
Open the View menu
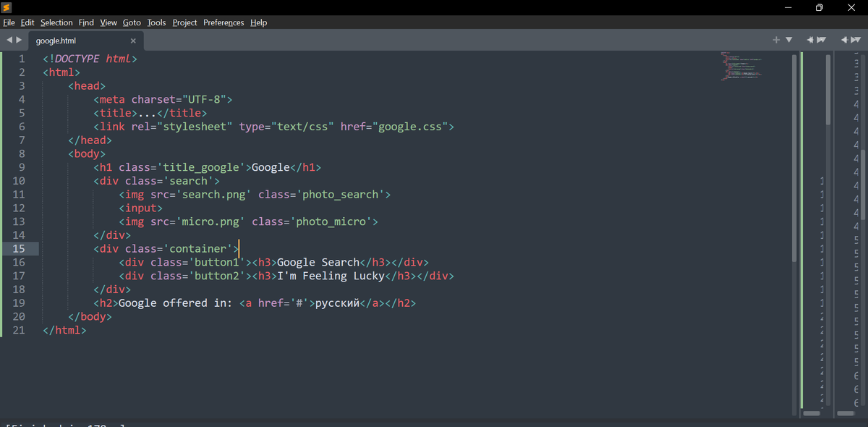click(109, 22)
